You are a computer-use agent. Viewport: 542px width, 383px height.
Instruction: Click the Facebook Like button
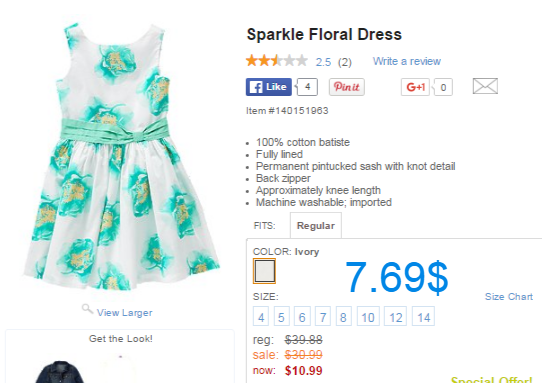coord(269,87)
